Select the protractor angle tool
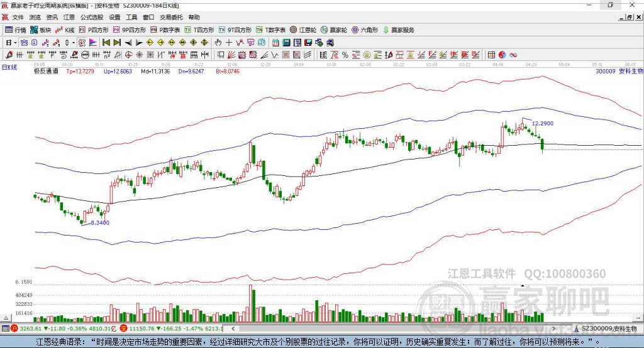The image size is (644, 348). click(118, 55)
